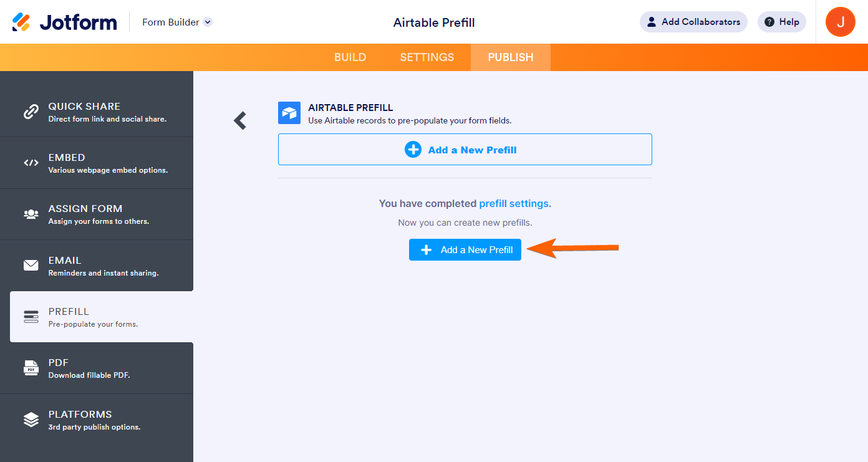868x462 pixels.
Task: Click the Assign Form people icon
Action: pyautogui.click(x=31, y=214)
